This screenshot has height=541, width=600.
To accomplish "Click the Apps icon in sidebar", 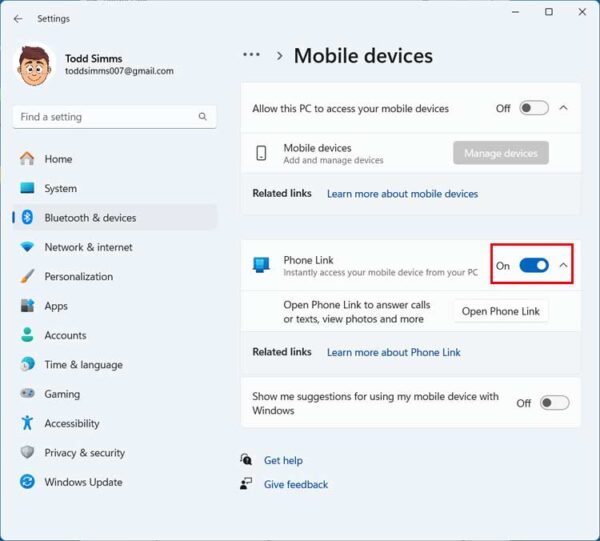I will pos(27,305).
